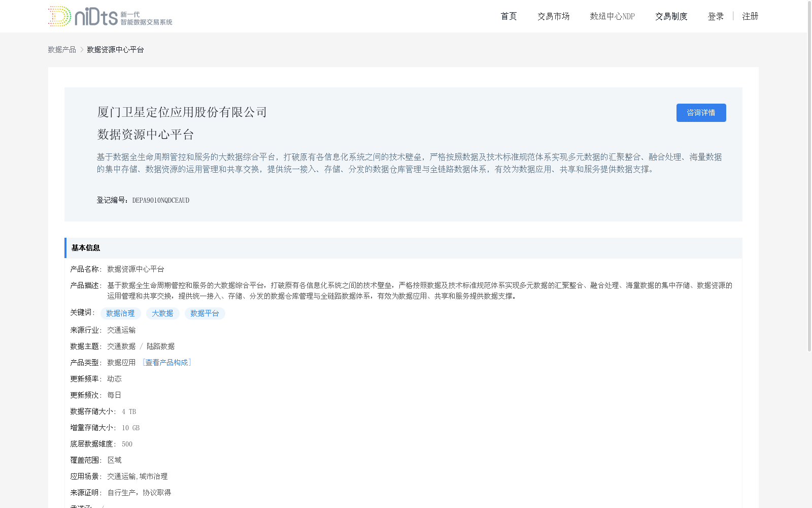812x508 pixels.
Task: Select data theme value 陆路数据
Action: [160, 346]
